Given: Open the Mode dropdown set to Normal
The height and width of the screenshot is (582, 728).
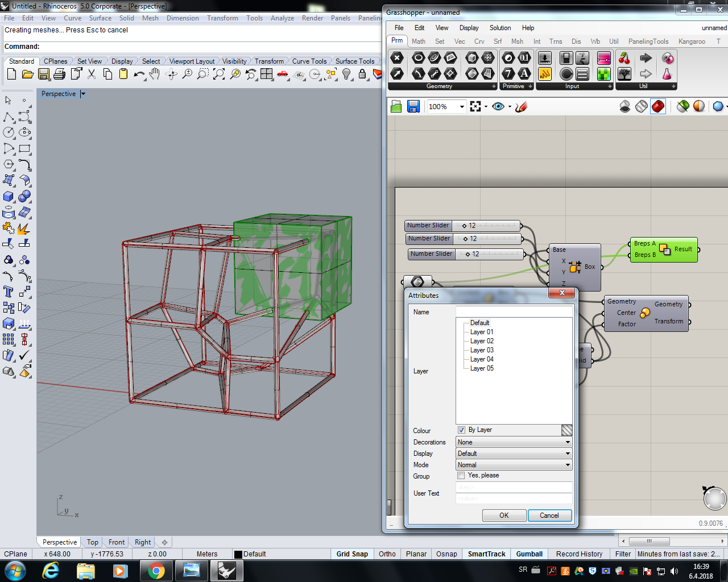Looking at the screenshot, I should click(514, 465).
